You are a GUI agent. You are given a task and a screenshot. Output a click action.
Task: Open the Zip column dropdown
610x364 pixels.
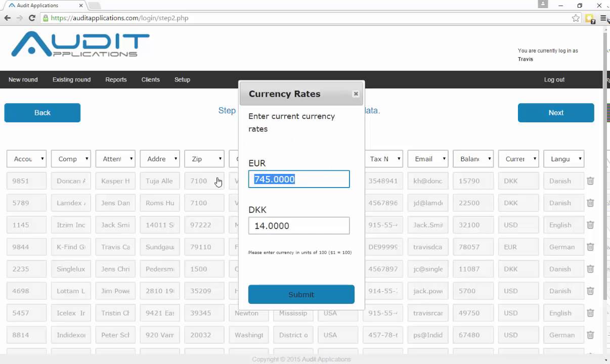click(x=204, y=159)
